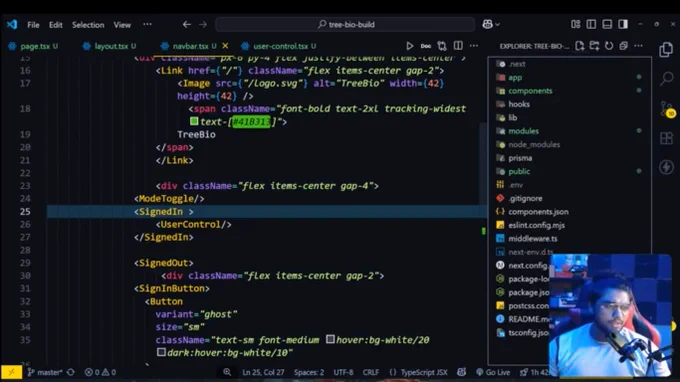This screenshot has height=382, width=680.
Task: Open Copilot dropdown arrow in title bar
Action: (497, 25)
